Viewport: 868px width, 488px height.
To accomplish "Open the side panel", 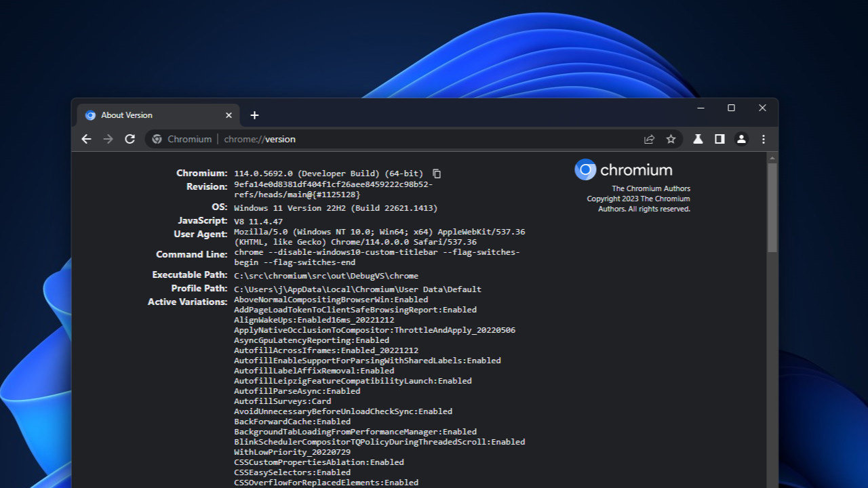I will tap(719, 139).
